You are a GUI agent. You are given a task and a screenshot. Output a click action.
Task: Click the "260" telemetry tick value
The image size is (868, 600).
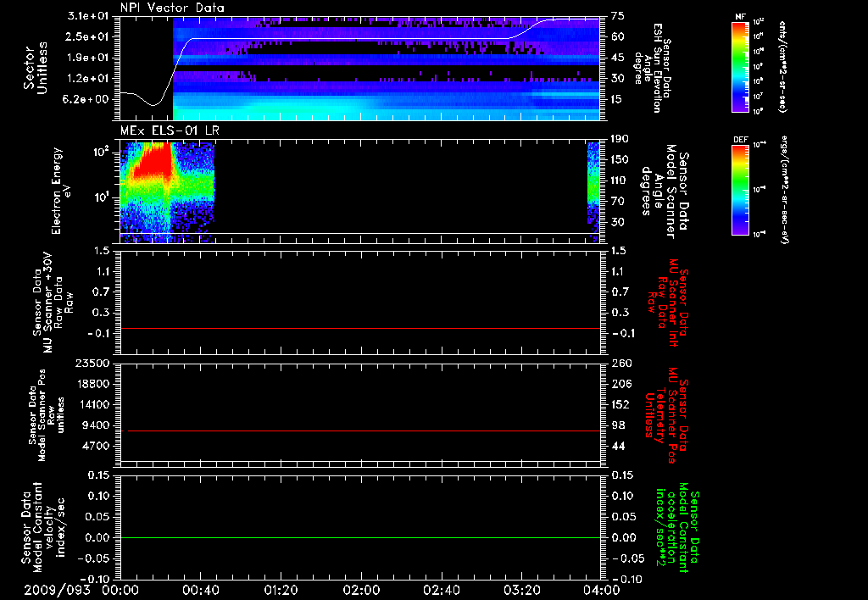tap(620, 363)
